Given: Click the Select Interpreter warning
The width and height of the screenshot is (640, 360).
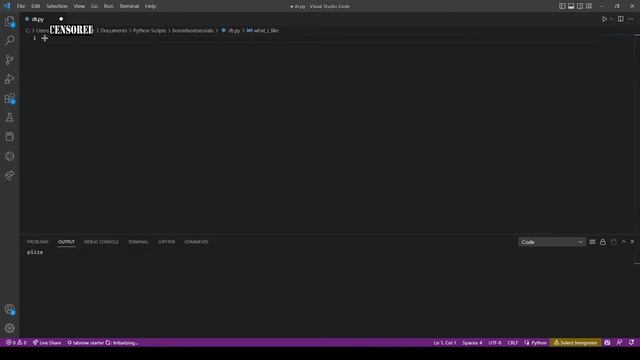Looking at the screenshot, I should pyautogui.click(x=576, y=342).
